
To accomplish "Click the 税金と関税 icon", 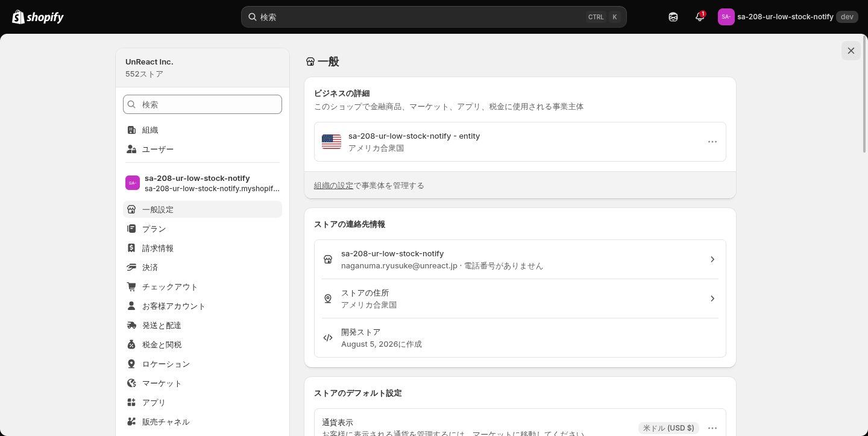I will [131, 345].
